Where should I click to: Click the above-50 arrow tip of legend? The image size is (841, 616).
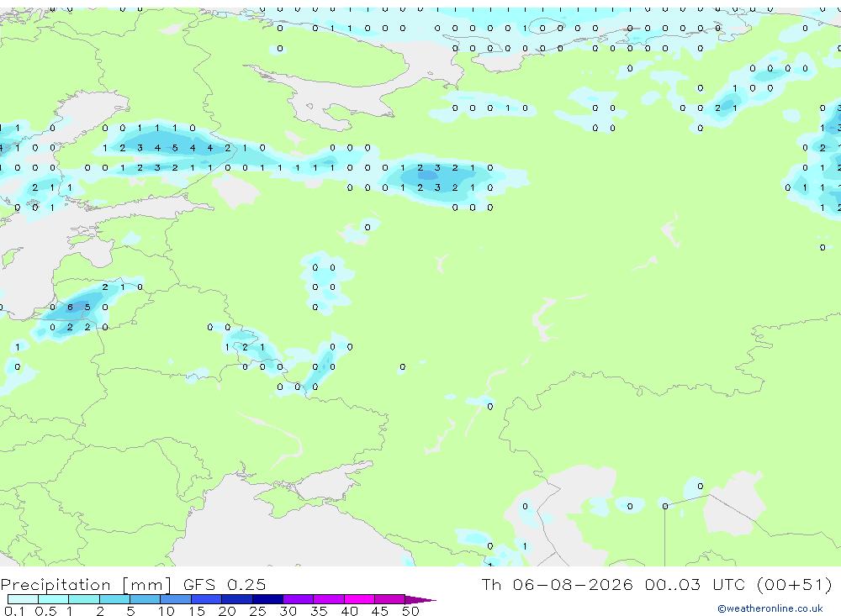[420, 600]
